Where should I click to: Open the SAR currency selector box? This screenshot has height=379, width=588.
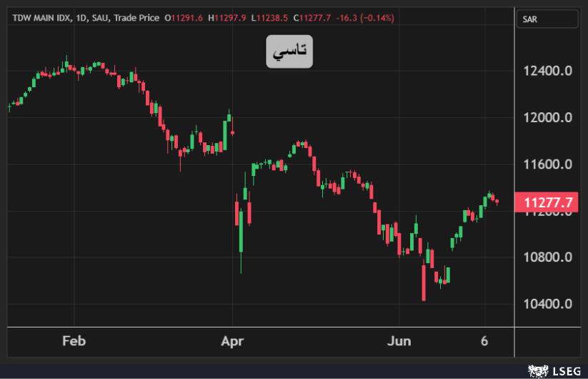[548, 19]
